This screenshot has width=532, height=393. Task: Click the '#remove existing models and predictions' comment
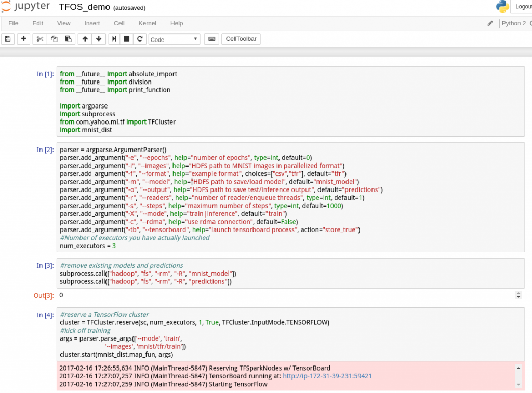coord(122,265)
